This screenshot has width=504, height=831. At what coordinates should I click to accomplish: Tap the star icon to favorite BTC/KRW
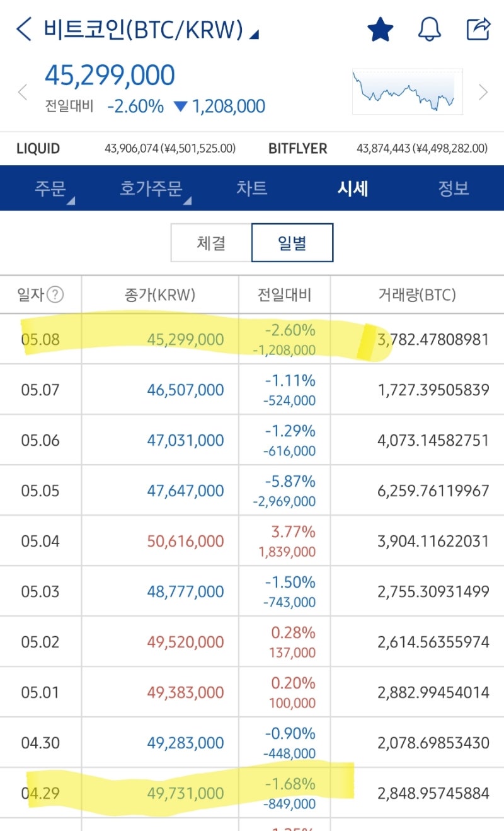pos(380,28)
